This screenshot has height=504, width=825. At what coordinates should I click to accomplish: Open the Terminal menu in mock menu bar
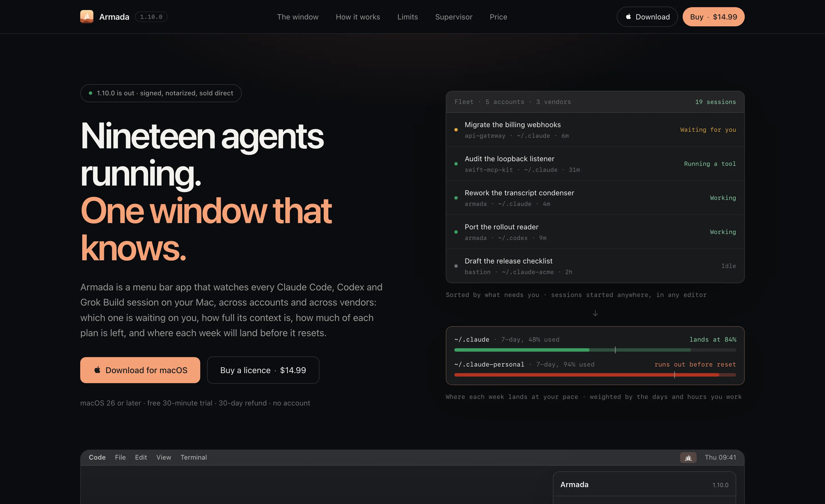point(194,458)
